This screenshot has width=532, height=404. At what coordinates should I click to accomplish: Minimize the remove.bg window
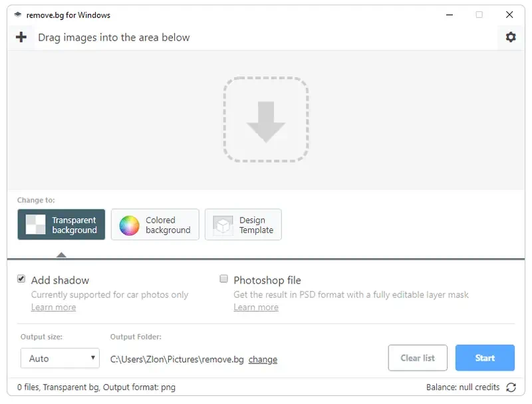click(x=450, y=15)
